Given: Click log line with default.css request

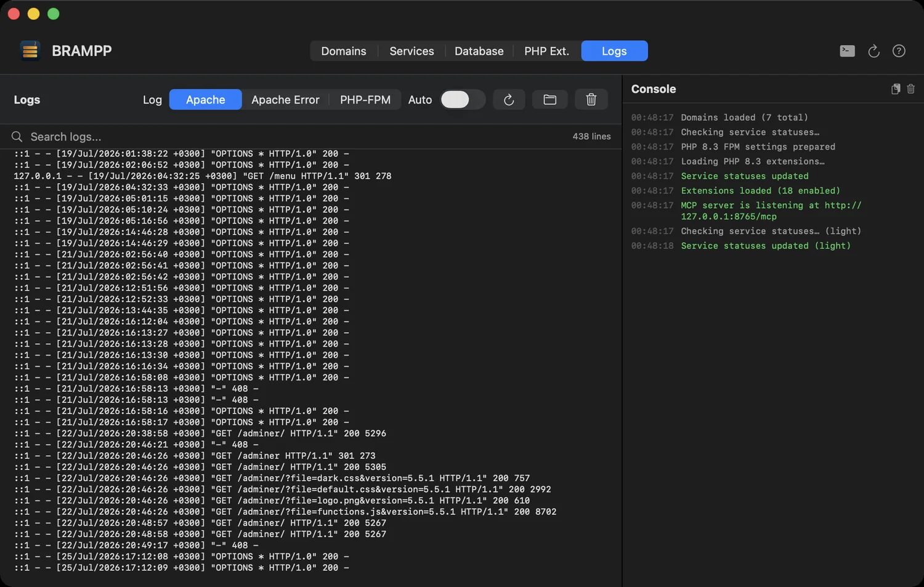Looking at the screenshot, I should 282,490.
